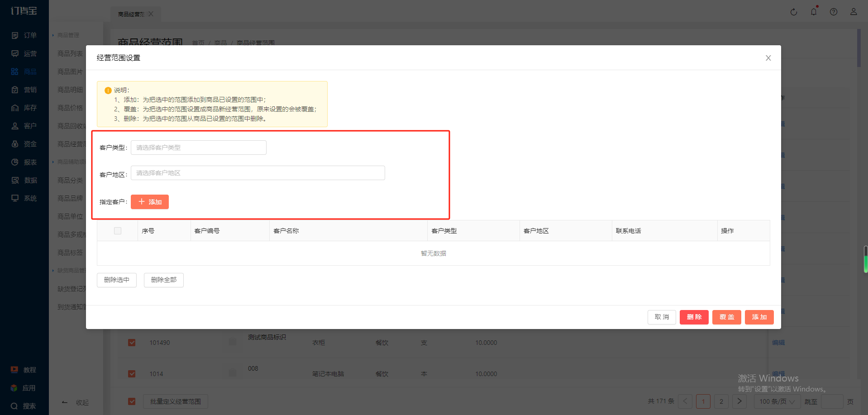The image size is (868, 415).
Task: Uncheck the checkbox for row 1014
Action: click(x=132, y=374)
